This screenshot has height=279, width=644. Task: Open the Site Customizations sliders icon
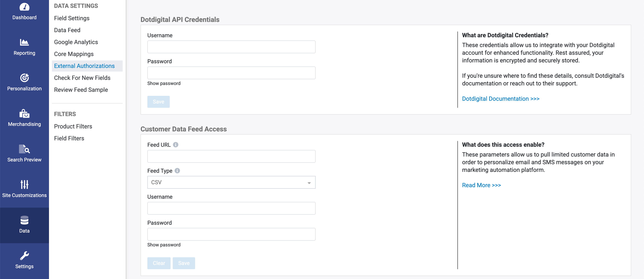point(24,184)
